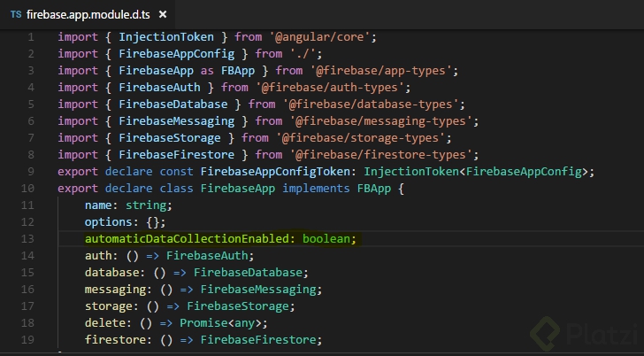
Task: Select the firebase.app.module.d.ts editor tab
Action: [88, 14]
